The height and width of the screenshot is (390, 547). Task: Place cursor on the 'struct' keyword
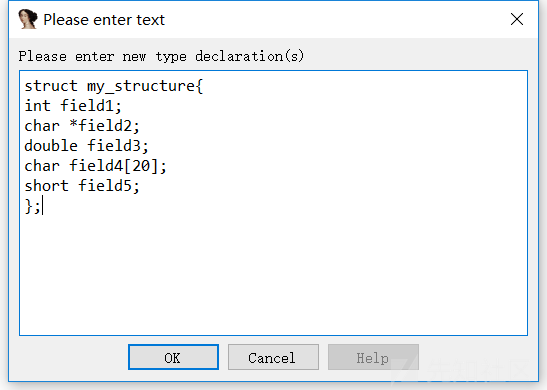pos(51,86)
